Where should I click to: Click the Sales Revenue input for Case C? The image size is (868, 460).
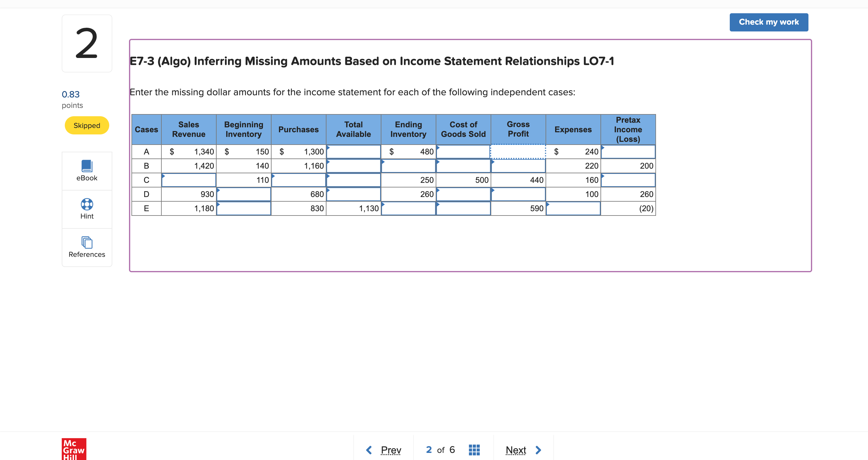(189, 180)
